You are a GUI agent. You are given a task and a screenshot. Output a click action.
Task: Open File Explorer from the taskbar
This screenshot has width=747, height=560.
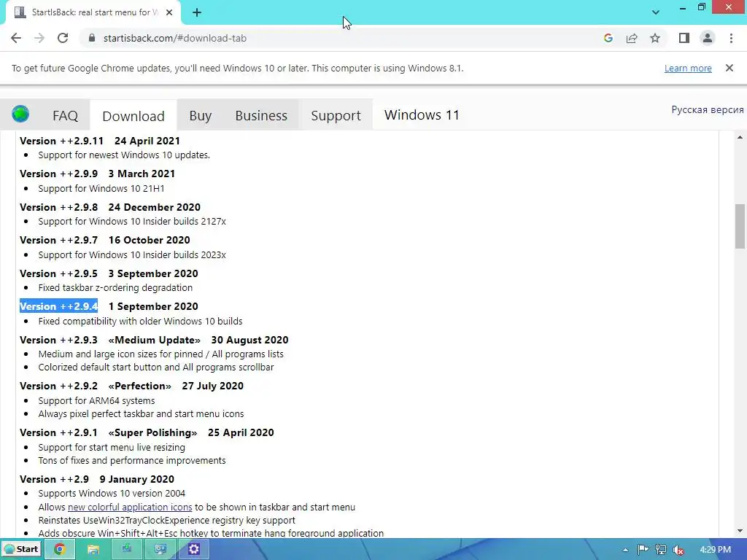93,549
